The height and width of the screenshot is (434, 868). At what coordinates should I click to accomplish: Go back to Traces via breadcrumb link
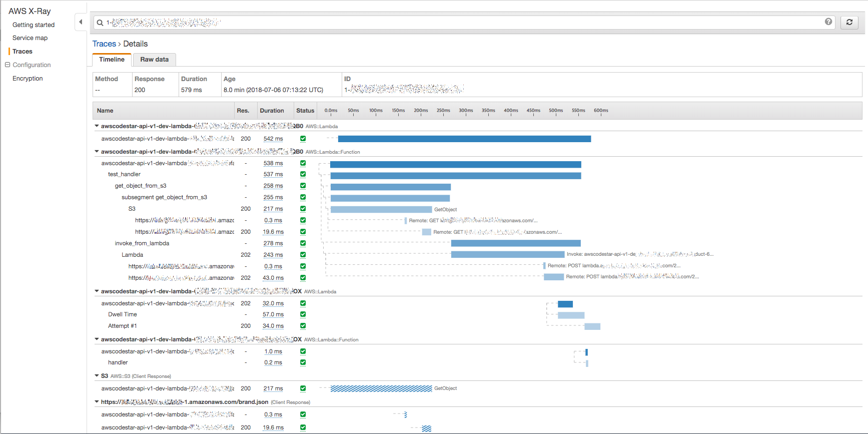(104, 44)
